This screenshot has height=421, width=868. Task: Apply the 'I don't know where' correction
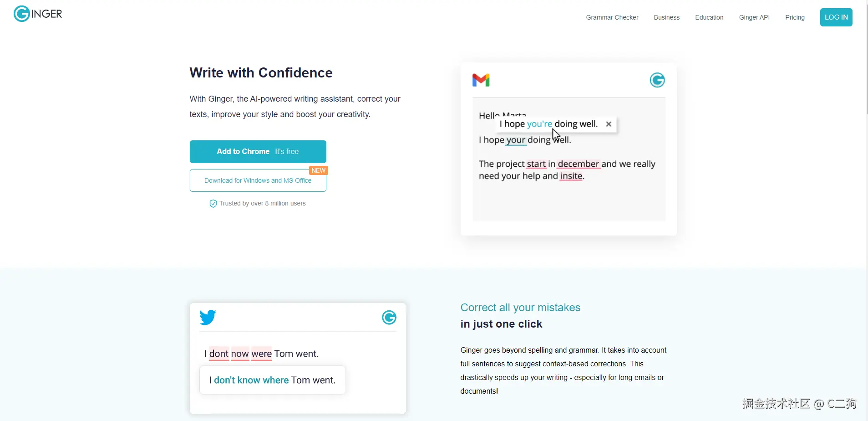(272, 380)
